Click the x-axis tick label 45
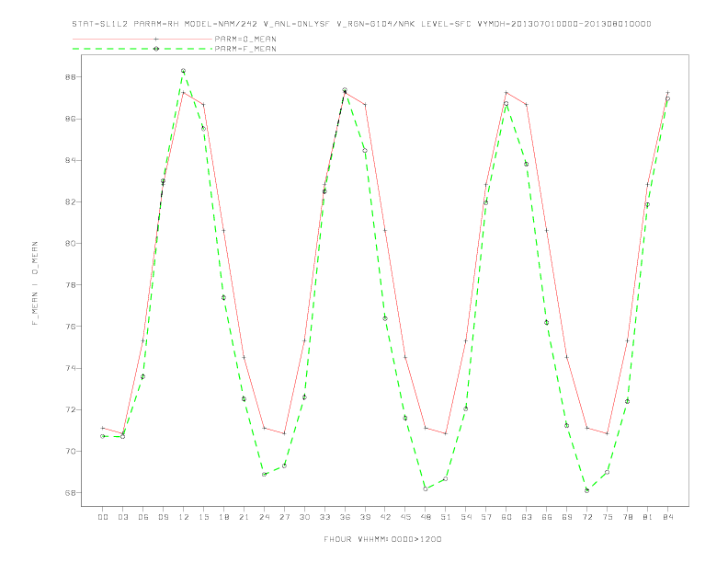 (x=405, y=517)
